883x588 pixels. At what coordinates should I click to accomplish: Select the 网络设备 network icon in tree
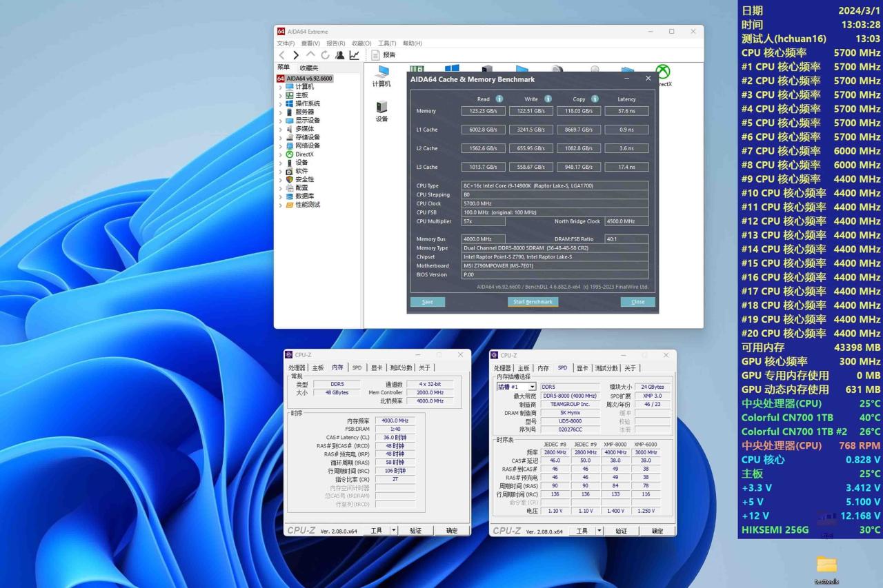290,145
